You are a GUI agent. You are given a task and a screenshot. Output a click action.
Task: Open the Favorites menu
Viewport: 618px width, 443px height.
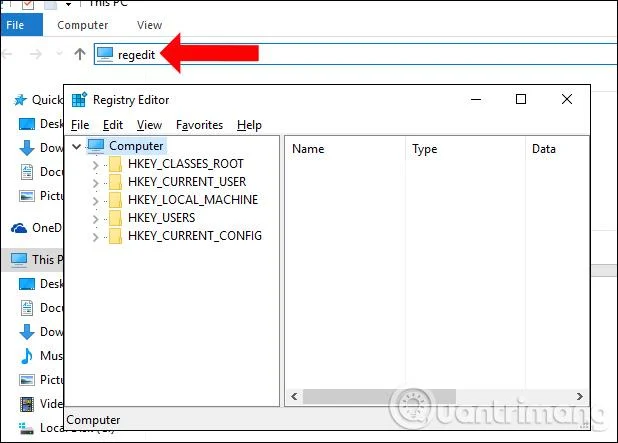pyautogui.click(x=199, y=125)
